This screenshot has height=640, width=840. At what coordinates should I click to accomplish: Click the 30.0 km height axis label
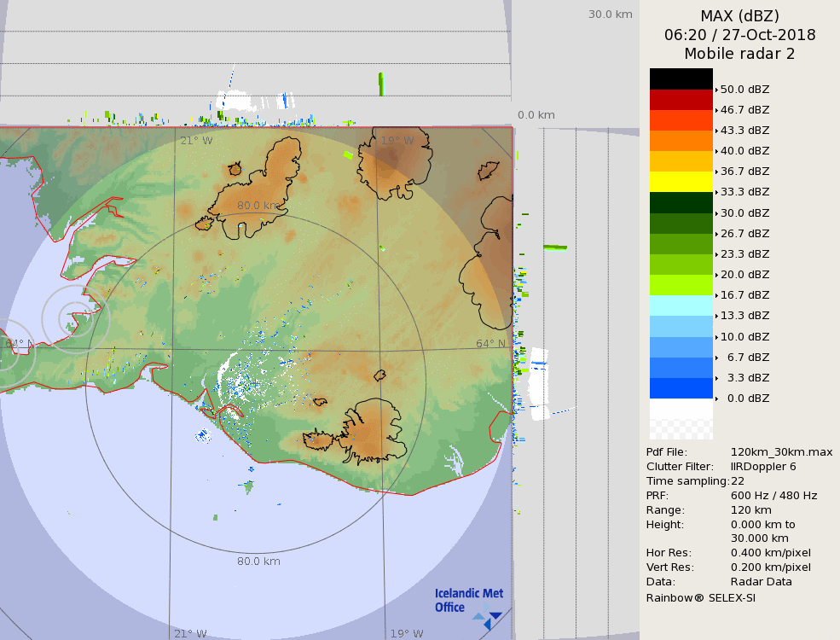tap(610, 15)
